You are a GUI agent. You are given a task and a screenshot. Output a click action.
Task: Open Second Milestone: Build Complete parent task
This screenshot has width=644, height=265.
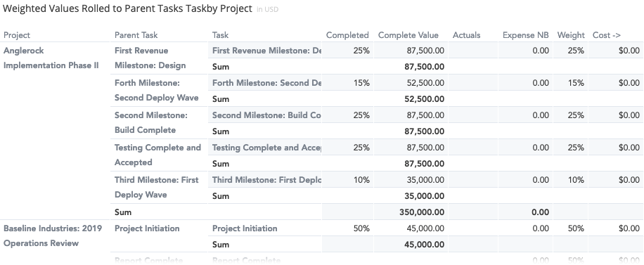150,122
